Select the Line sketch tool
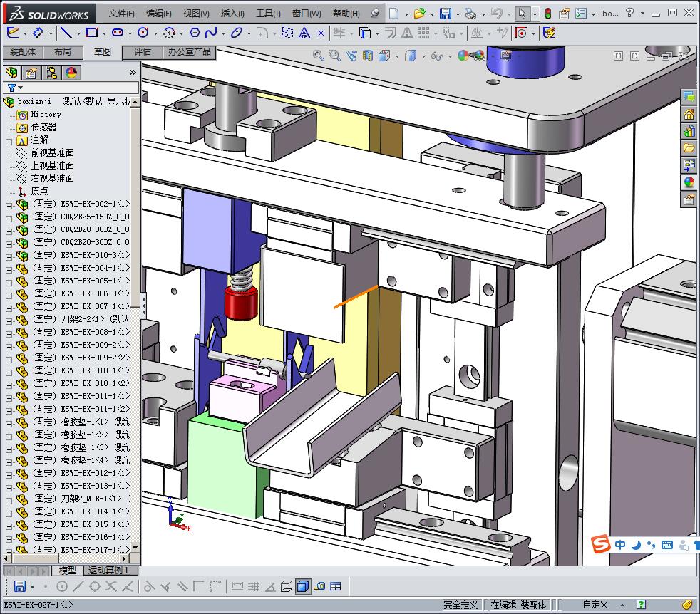 [x=66, y=33]
